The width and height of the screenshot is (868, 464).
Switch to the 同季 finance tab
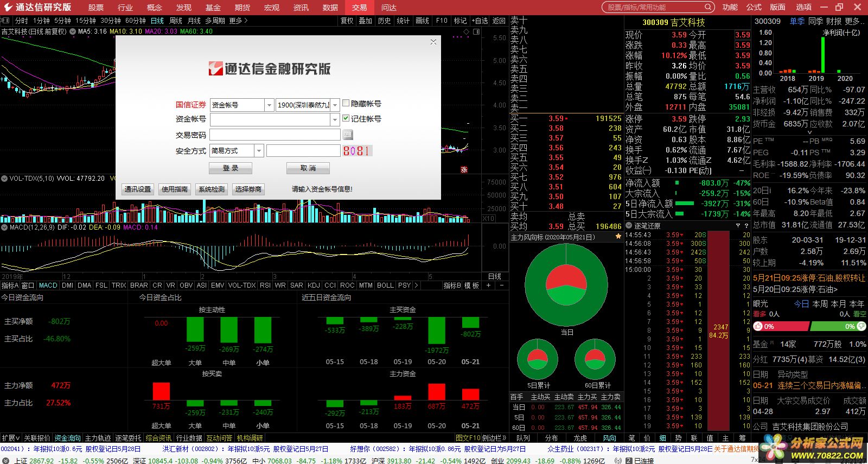(x=815, y=21)
